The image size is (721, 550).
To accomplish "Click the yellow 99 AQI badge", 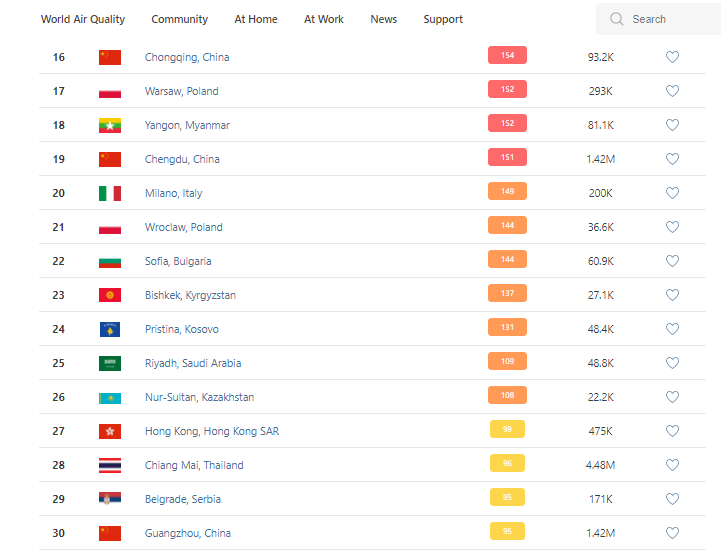I will 507,430.
